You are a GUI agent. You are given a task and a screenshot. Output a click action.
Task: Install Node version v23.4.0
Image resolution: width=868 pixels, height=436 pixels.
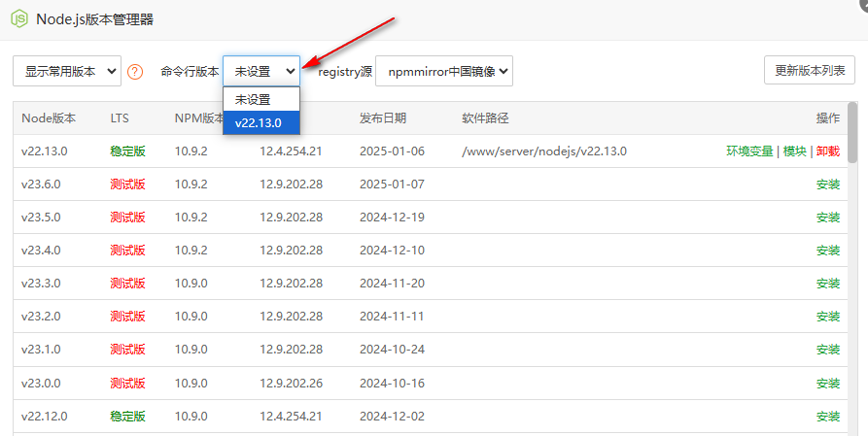pyautogui.click(x=827, y=250)
